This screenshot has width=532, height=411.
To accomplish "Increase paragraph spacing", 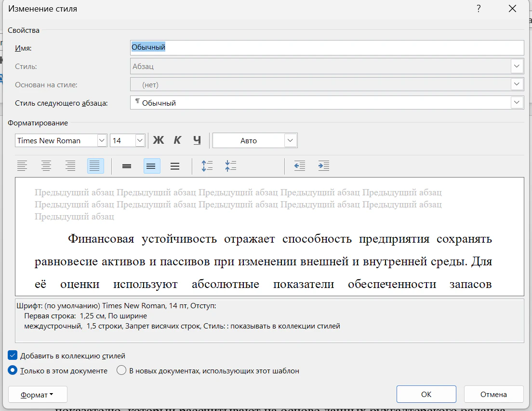I will click(207, 166).
